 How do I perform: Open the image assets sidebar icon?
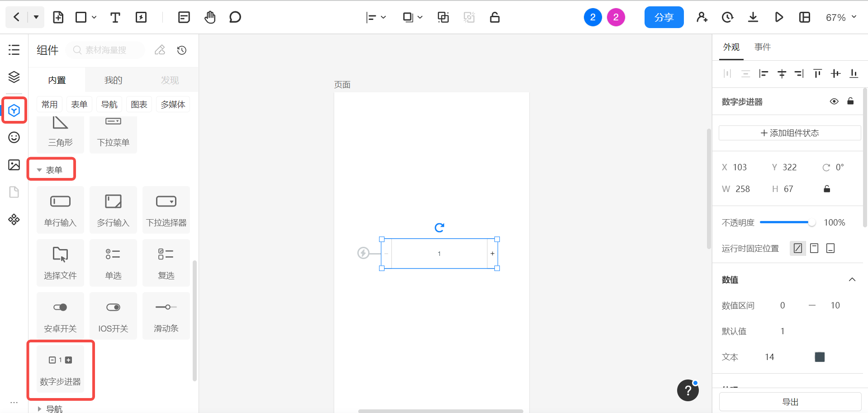coord(14,165)
